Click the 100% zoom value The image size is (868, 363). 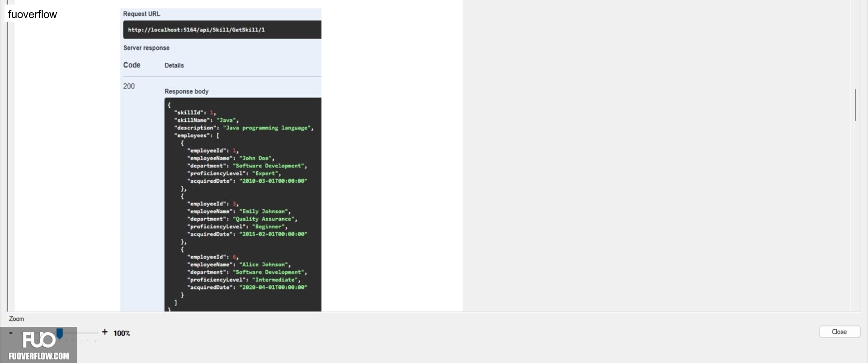(x=122, y=333)
